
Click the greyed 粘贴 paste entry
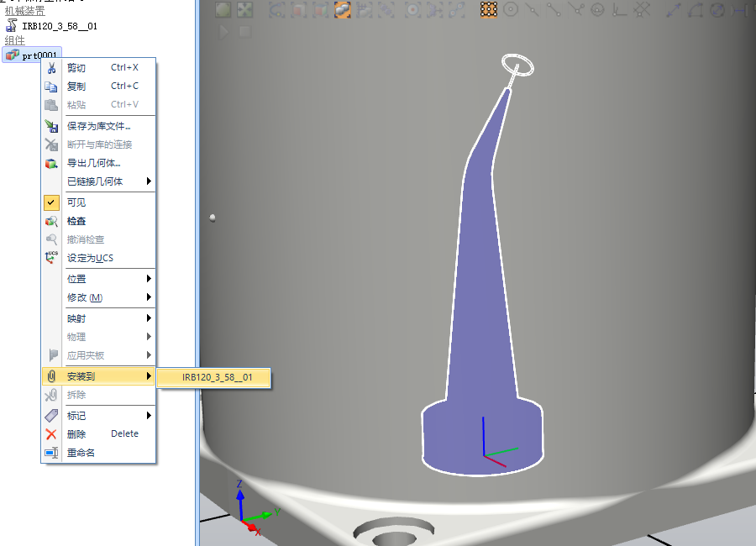tap(99, 105)
